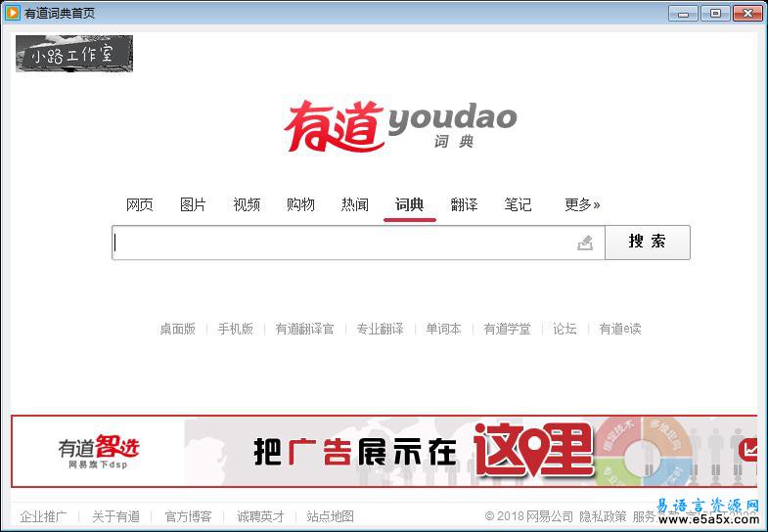Click the 小路工作室 signboard image
This screenshot has height=532, width=768.
click(x=74, y=54)
